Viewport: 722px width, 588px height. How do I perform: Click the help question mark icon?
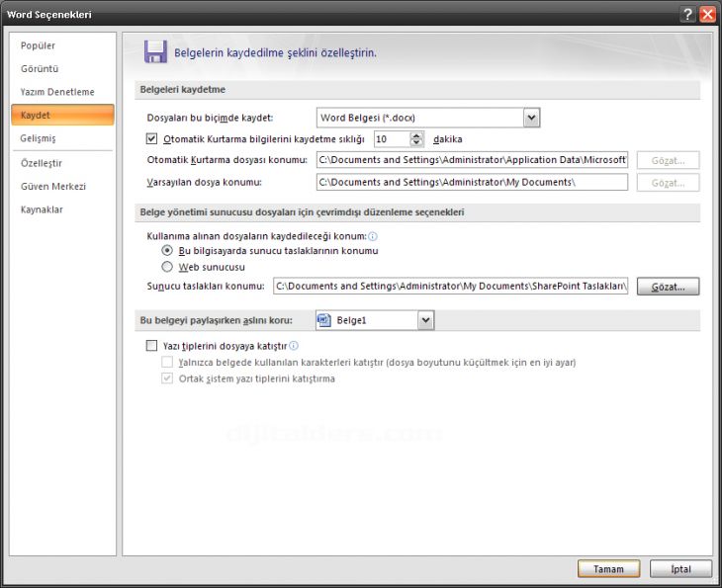[687, 14]
